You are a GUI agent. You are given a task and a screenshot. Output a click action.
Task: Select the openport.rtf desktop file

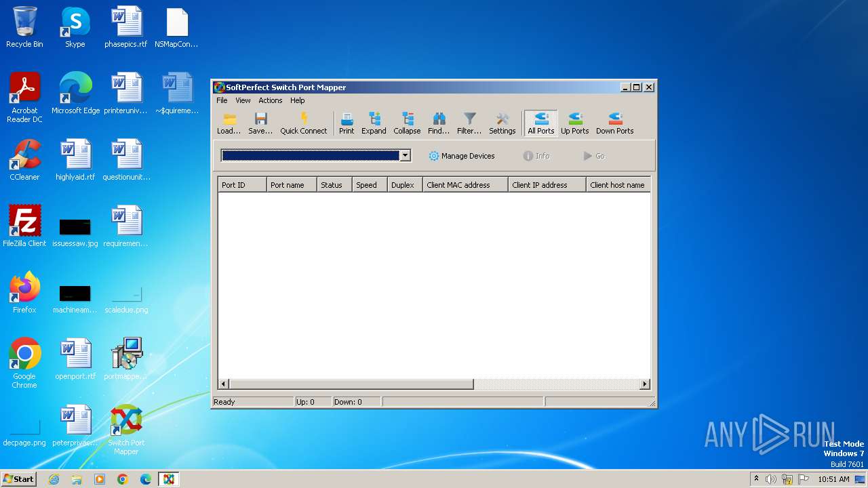[x=75, y=359]
